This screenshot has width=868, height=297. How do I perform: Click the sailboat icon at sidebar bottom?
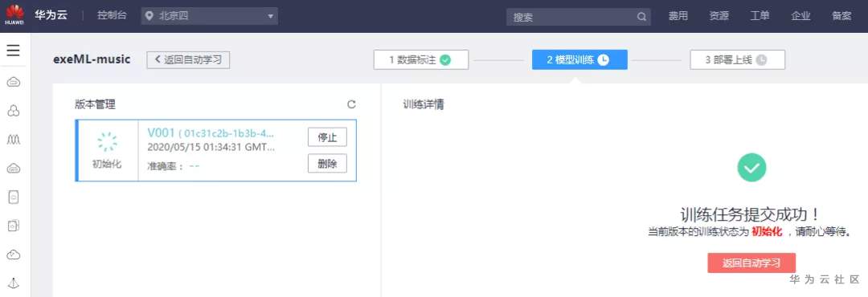tap(14, 283)
